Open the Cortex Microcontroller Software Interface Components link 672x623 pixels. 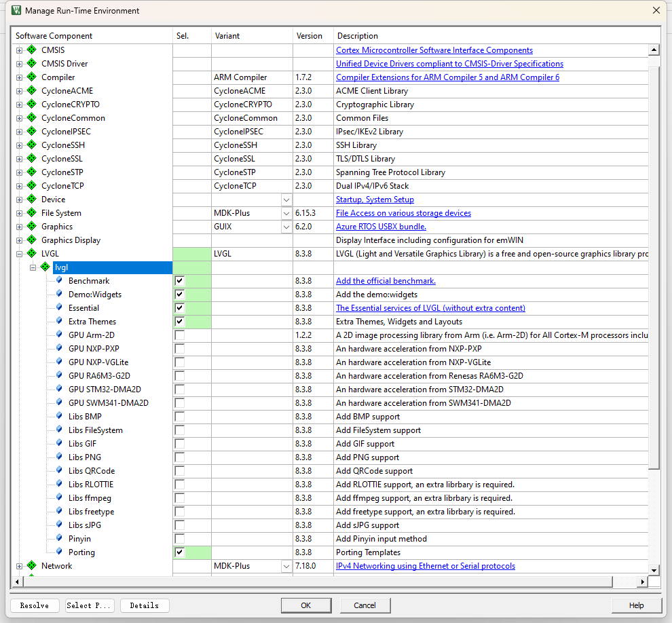click(434, 50)
